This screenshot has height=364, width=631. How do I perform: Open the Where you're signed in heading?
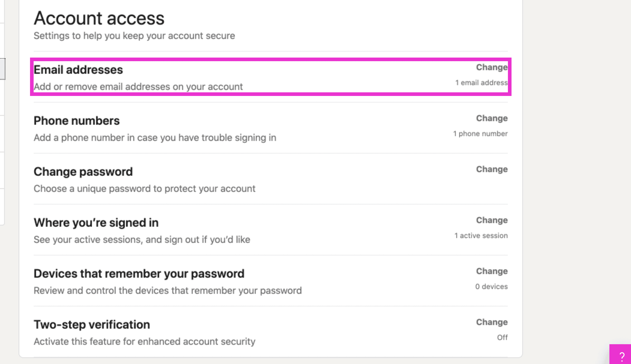96,223
